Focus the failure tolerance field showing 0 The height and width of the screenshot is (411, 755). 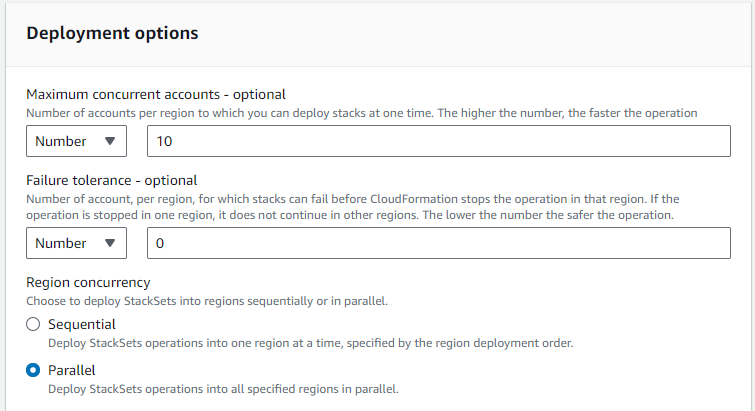coord(438,242)
